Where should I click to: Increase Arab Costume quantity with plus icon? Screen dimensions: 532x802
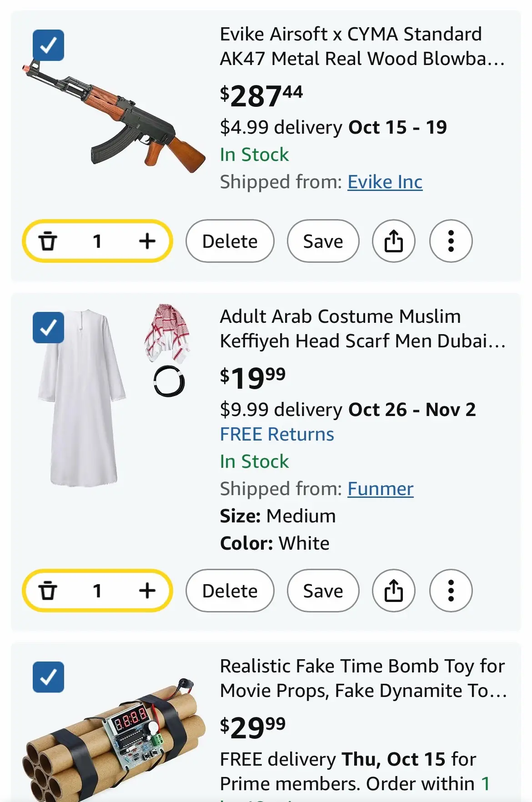(x=147, y=591)
